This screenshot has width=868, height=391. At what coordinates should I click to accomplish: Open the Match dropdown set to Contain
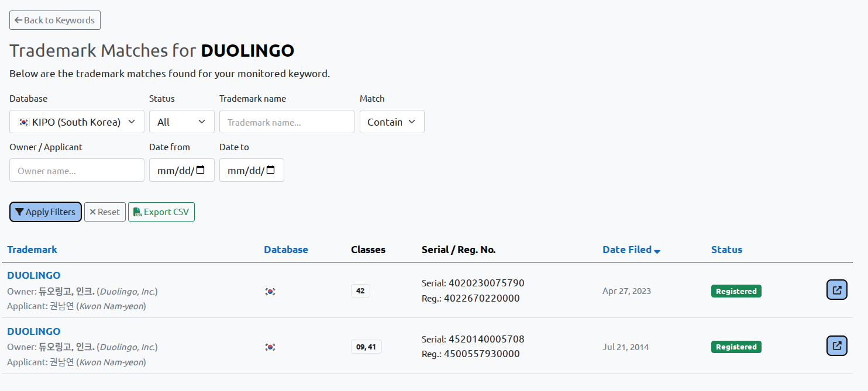click(x=392, y=122)
